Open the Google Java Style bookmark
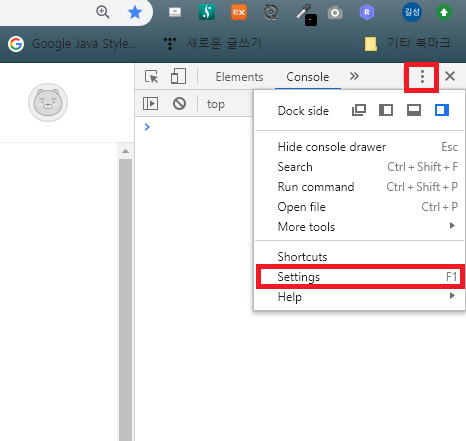The width and height of the screenshot is (466, 441). pyautogui.click(x=73, y=44)
